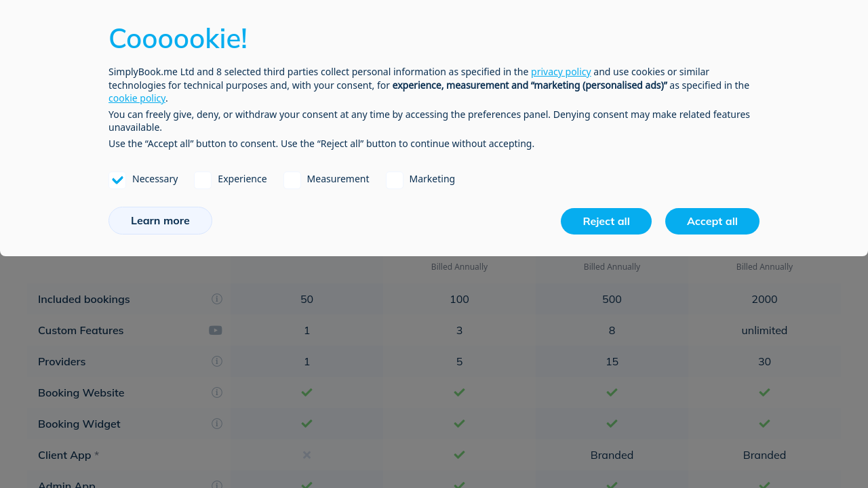Viewport: 868px width, 488px height.
Task: Click the Custom Features row label
Action: (81, 330)
